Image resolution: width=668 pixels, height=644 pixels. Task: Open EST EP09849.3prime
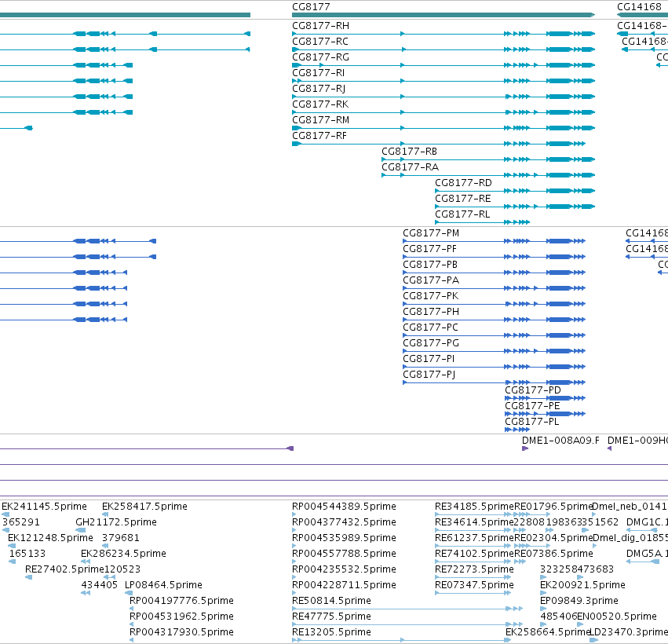579,601
